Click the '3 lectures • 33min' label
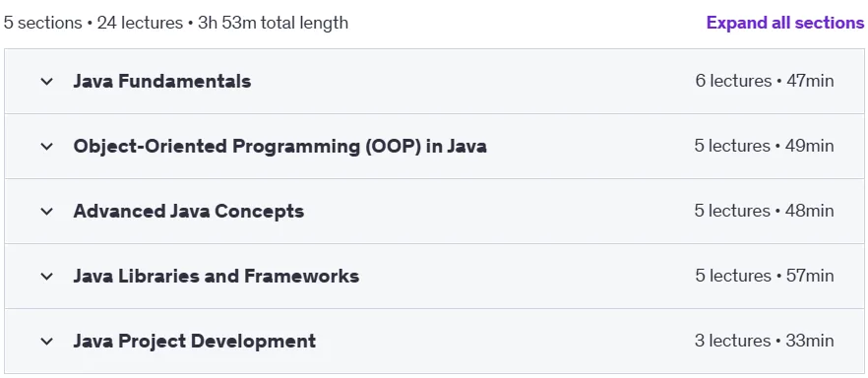 tap(764, 341)
